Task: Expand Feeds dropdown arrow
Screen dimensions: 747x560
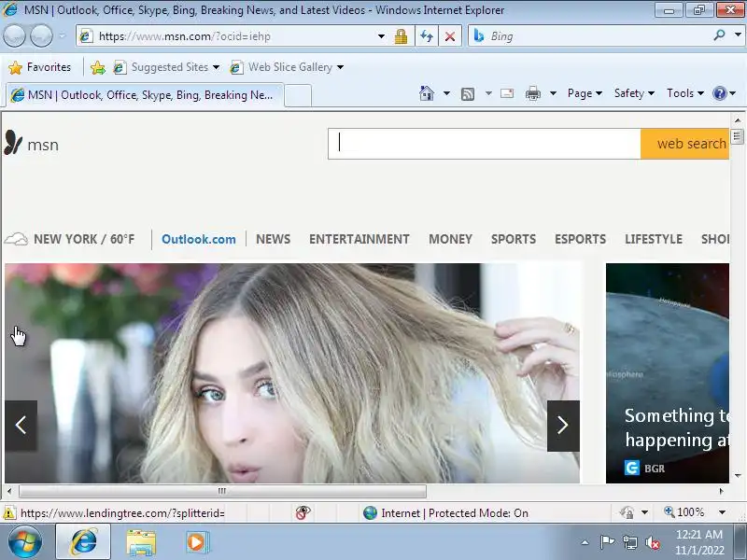Action: tap(488, 93)
